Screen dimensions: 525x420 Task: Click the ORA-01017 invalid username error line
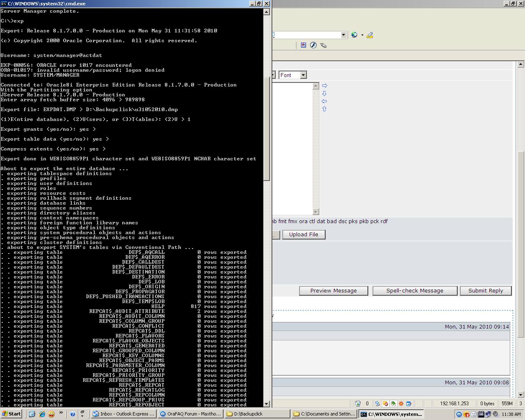tap(82, 70)
